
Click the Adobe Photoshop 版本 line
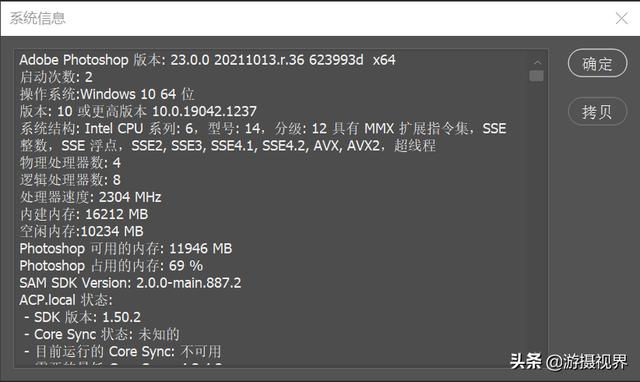click(207, 60)
